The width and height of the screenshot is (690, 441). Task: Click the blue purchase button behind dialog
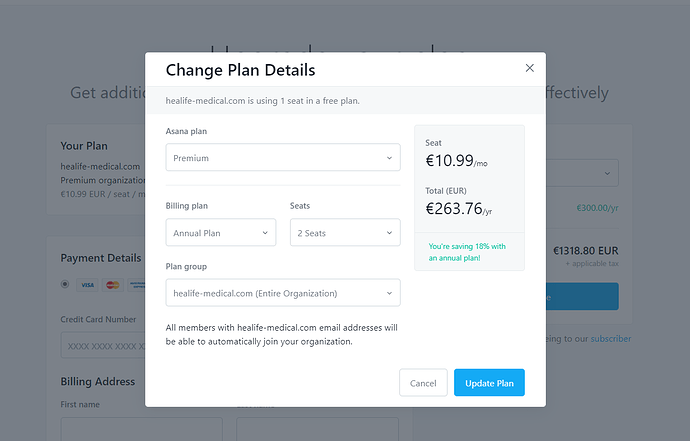[x=583, y=296]
